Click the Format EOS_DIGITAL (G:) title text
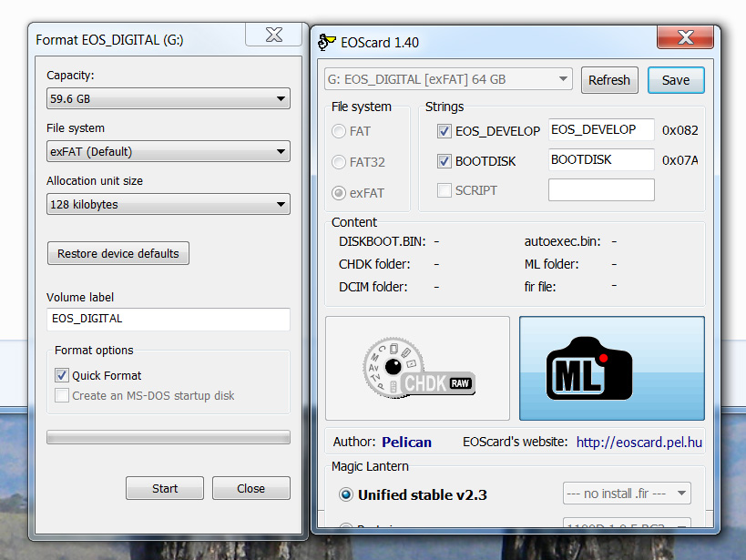The height and width of the screenshot is (560, 746). coord(109,40)
